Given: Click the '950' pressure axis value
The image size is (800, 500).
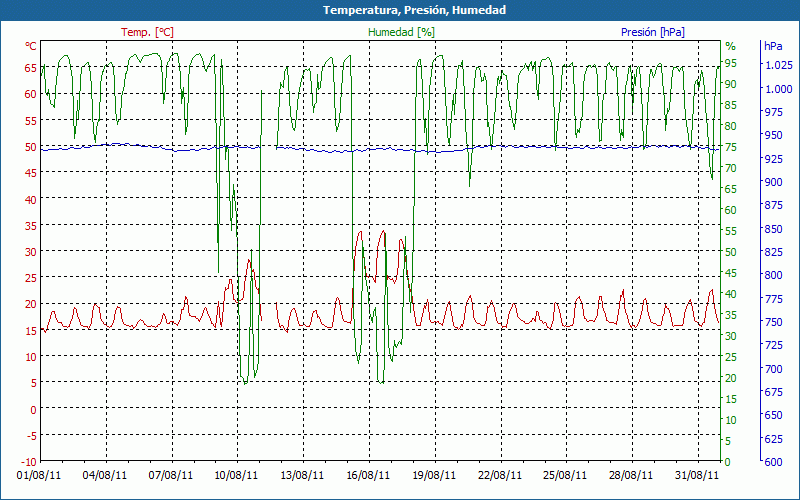Looking at the screenshot, I should point(773,135).
